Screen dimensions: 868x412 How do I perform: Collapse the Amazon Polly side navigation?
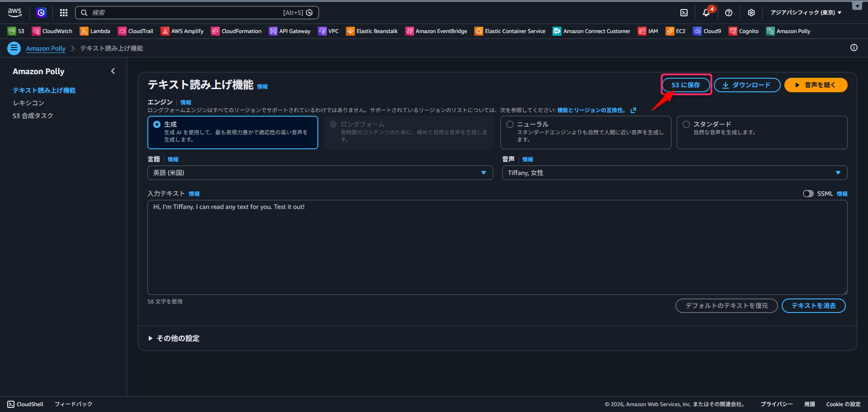tap(113, 71)
